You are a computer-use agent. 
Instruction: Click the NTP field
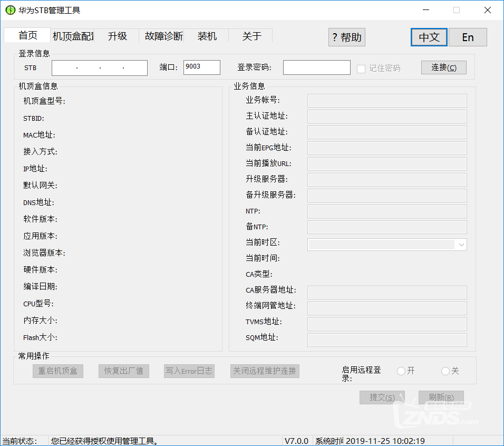(x=387, y=211)
